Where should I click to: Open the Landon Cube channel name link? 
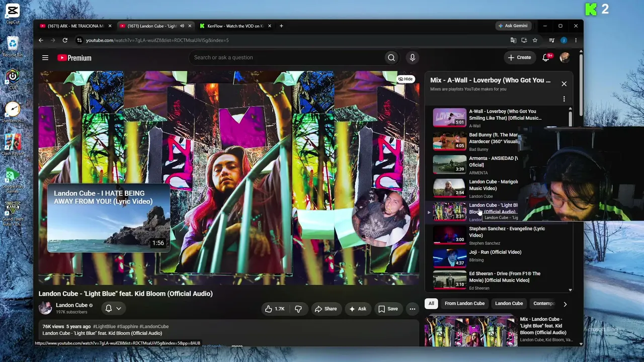tap(71, 305)
